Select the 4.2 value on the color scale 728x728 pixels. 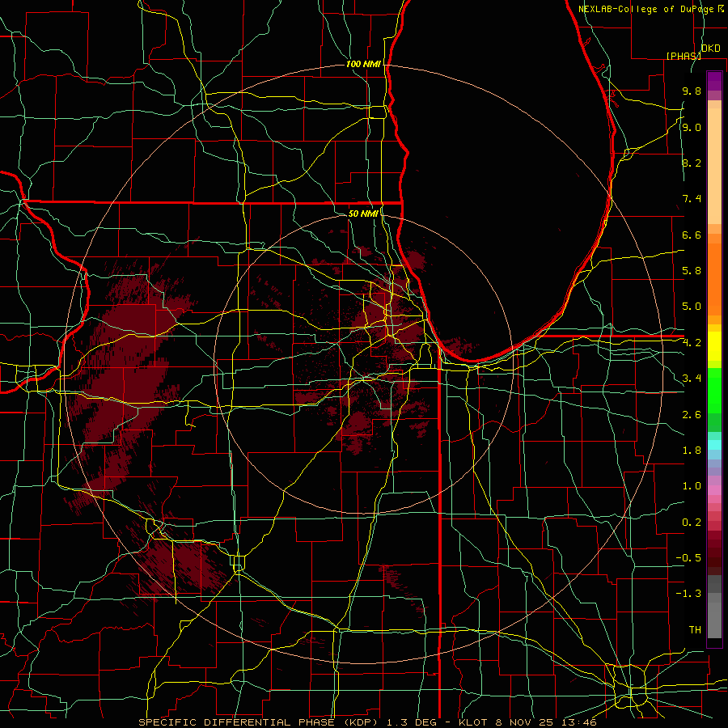pyautogui.click(x=692, y=343)
